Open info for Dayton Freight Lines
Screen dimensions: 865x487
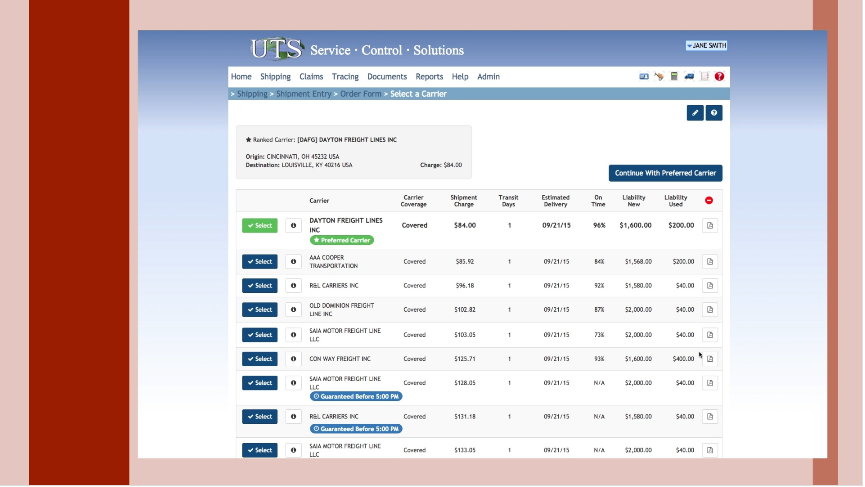click(x=293, y=226)
